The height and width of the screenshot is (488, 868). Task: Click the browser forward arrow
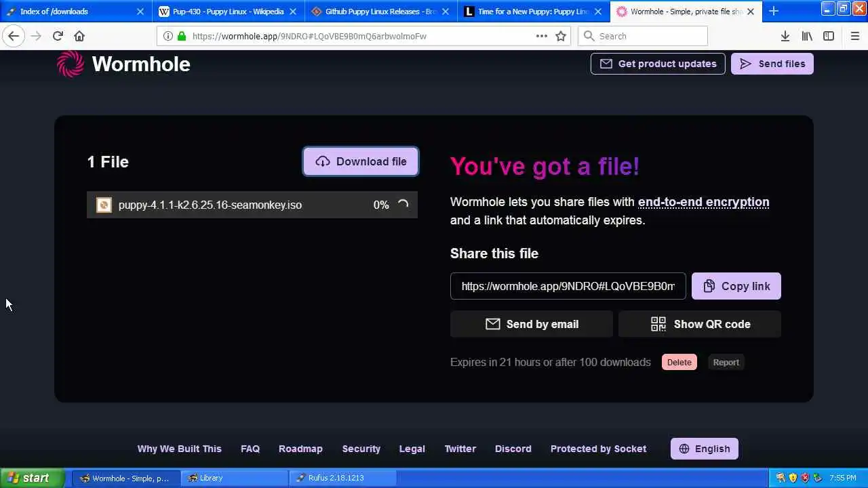coord(36,36)
